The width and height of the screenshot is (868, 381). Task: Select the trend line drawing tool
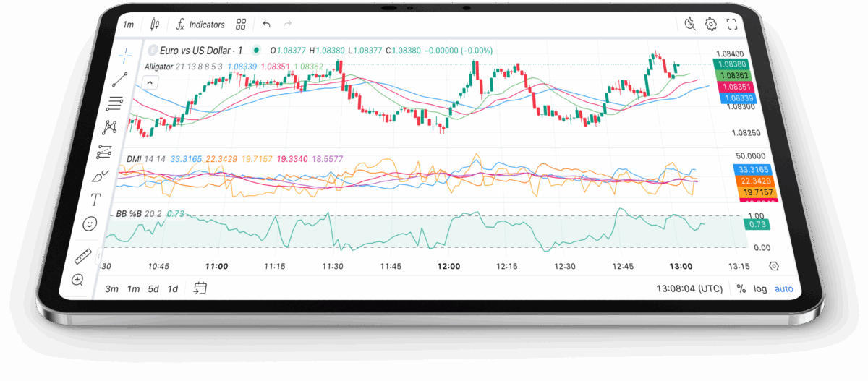[x=120, y=79]
